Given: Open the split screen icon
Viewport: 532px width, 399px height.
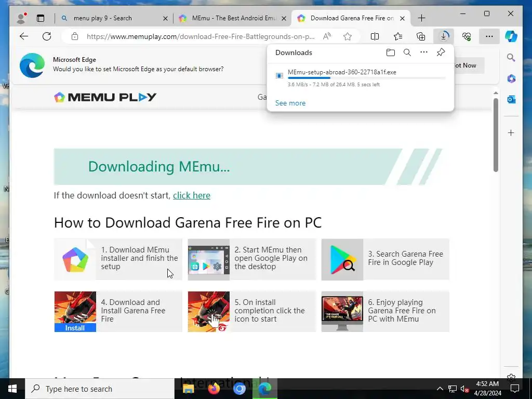Looking at the screenshot, I should point(375,37).
